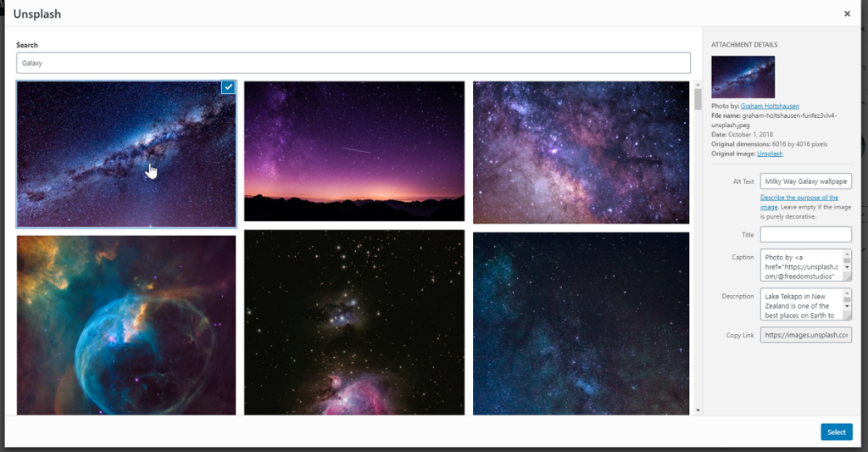The width and height of the screenshot is (868, 452).
Task: Click into the Galaxy search field
Action: click(x=353, y=63)
